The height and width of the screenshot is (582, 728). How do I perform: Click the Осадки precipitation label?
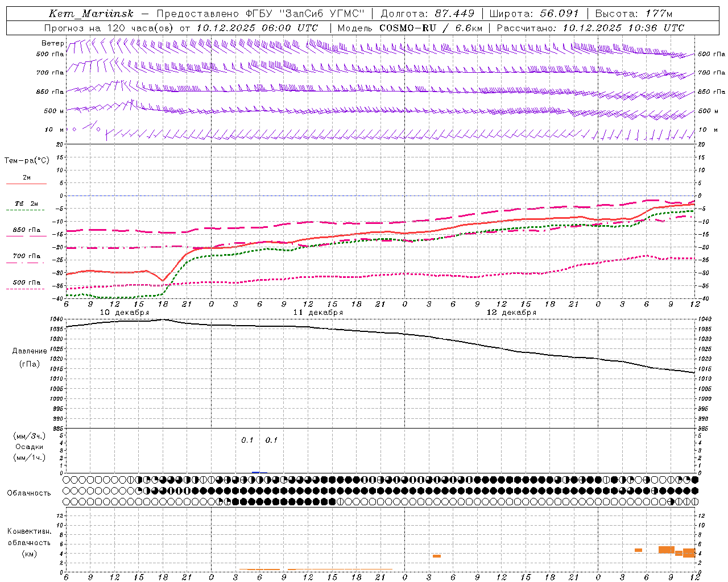point(30,447)
